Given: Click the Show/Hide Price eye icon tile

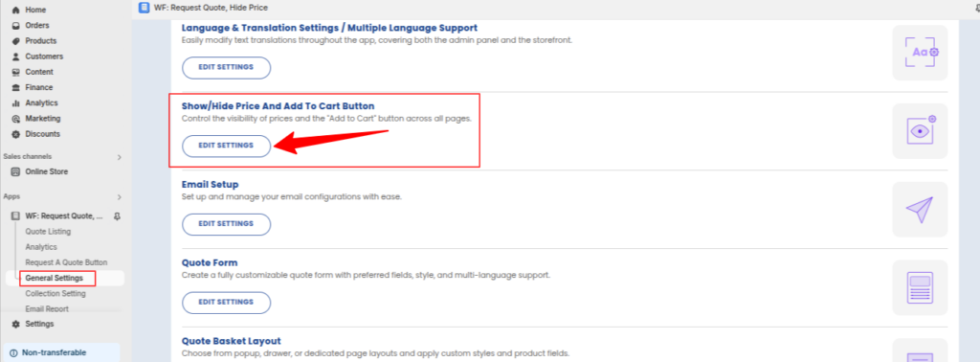Looking at the screenshot, I should [920, 131].
